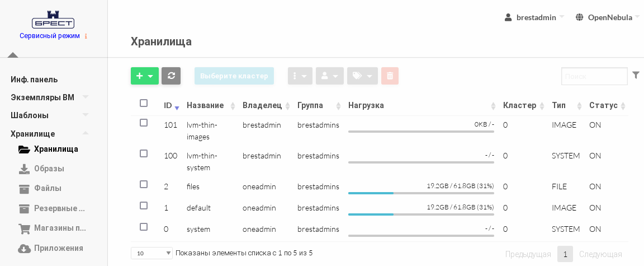This screenshot has width=644, height=266.
Task: Click the red trash delete icon
Action: (390, 76)
